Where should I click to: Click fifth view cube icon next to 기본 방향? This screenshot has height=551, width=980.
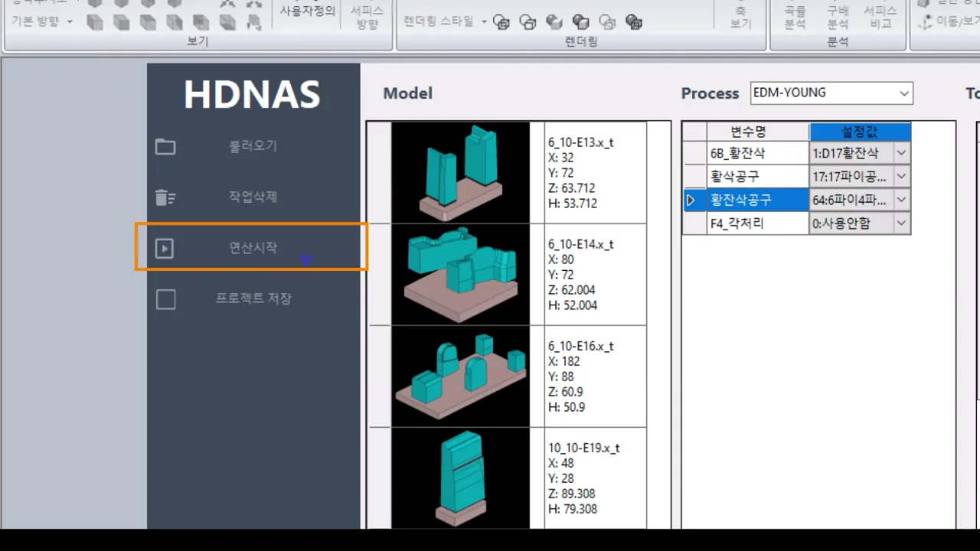click(x=201, y=22)
